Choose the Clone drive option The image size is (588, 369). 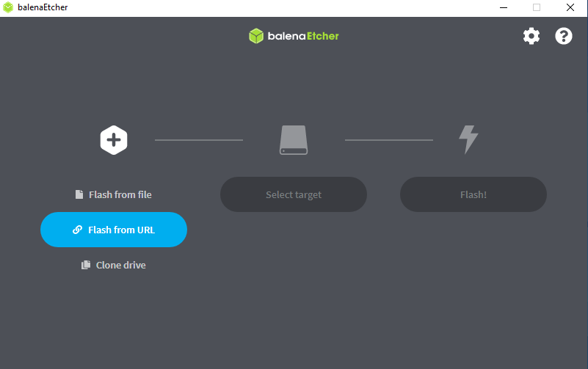(120, 265)
